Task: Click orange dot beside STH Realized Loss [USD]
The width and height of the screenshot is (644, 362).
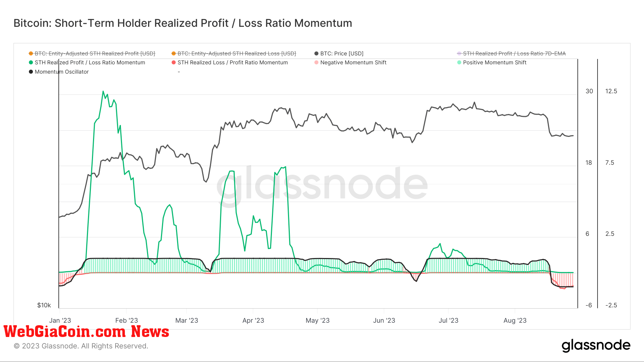Action: [x=174, y=54]
